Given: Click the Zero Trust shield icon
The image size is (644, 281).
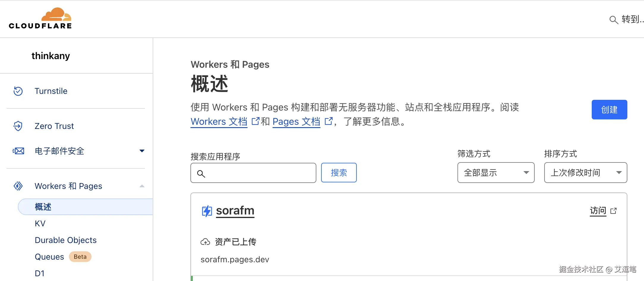Looking at the screenshot, I should [x=18, y=126].
